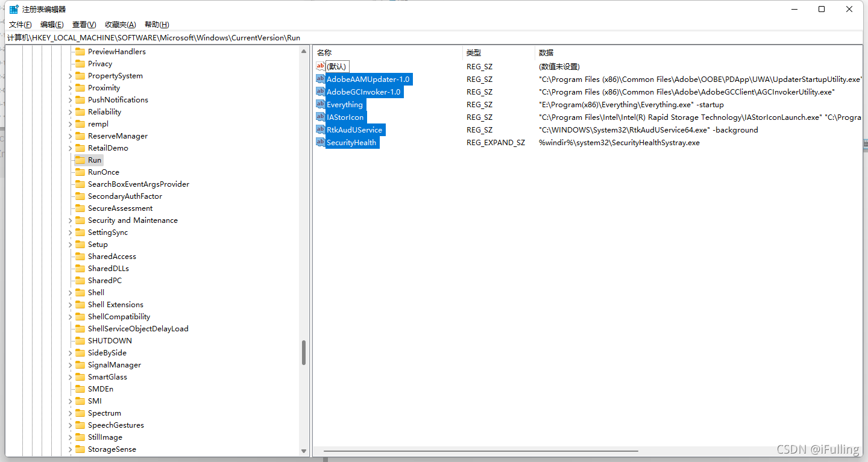Viewport: 868px width, 462px height.
Task: Click the SharedPC folder icon
Action: 80,280
